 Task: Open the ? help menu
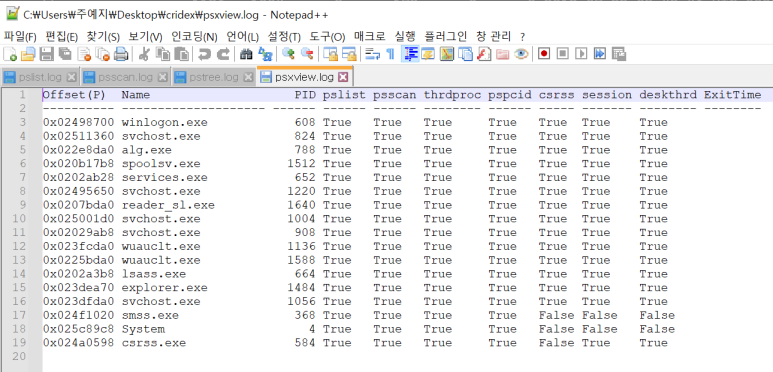pyautogui.click(x=523, y=36)
